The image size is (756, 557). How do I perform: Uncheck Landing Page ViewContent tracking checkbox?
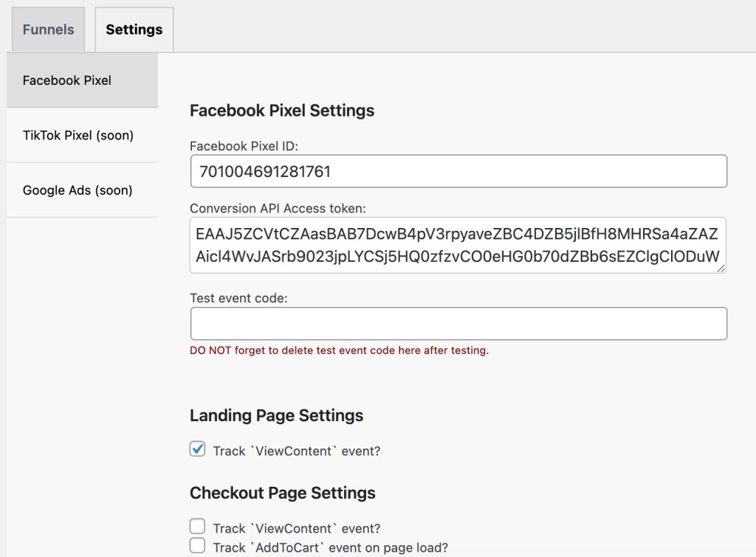(x=197, y=449)
